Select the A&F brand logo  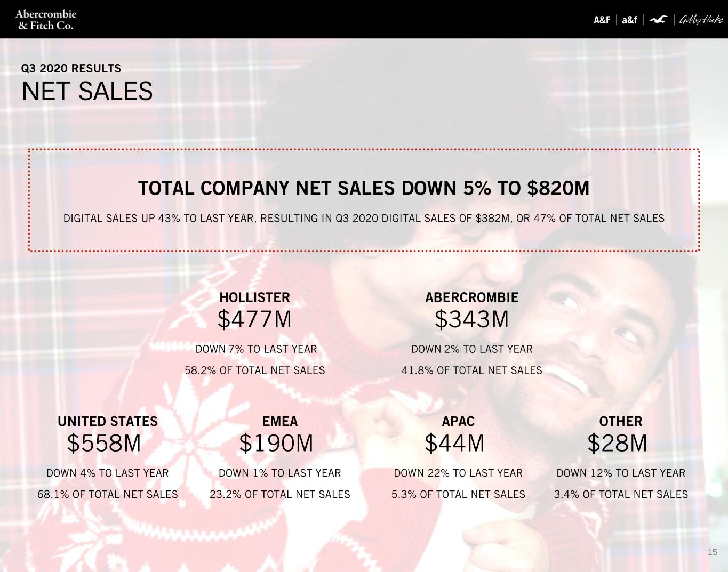[602, 20]
